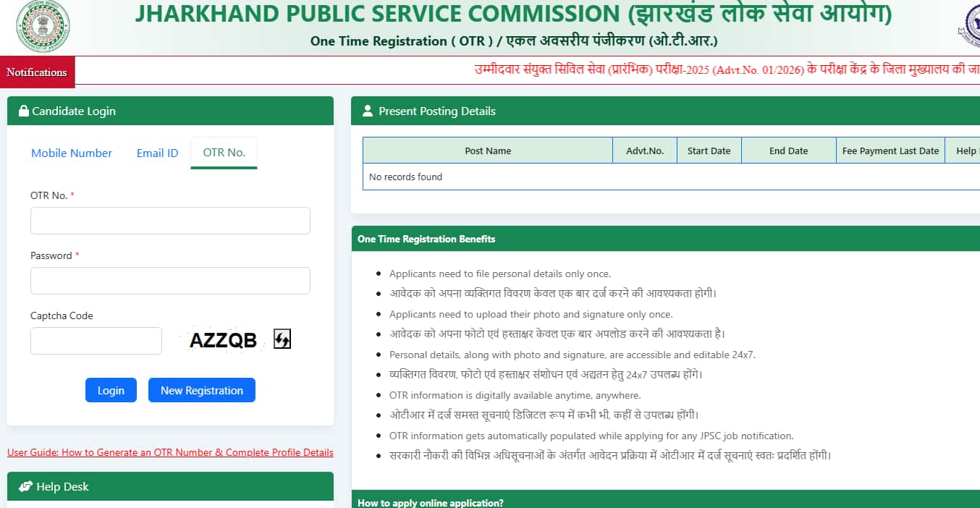Click the AZZQB captcha image
Viewport: 980px width, 508px height.
coord(223,340)
